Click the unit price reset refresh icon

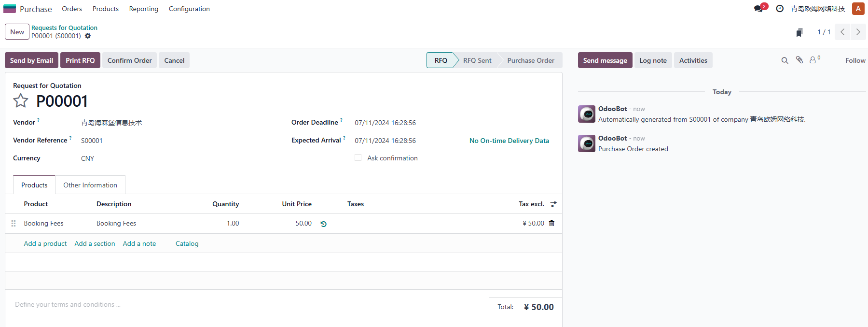click(324, 224)
